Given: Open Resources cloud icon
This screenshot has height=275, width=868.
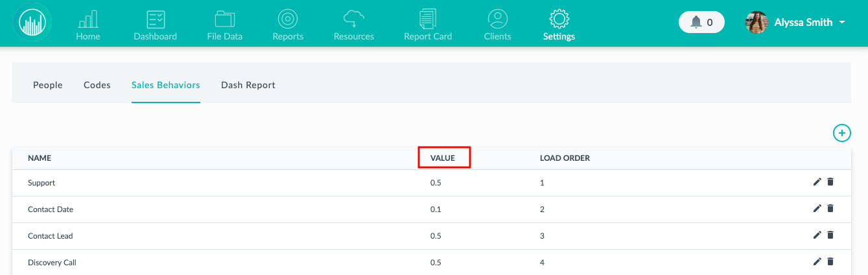Looking at the screenshot, I should [354, 19].
